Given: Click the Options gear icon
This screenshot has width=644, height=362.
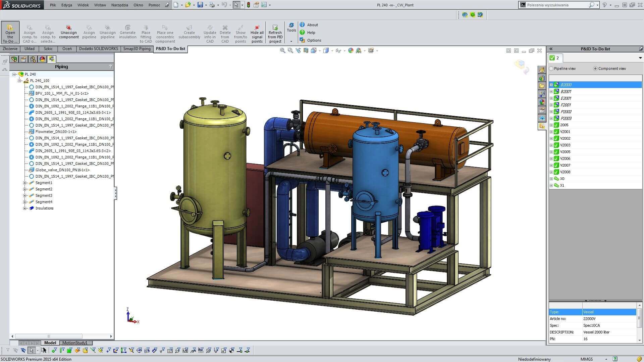Looking at the screenshot, I should coord(302,40).
